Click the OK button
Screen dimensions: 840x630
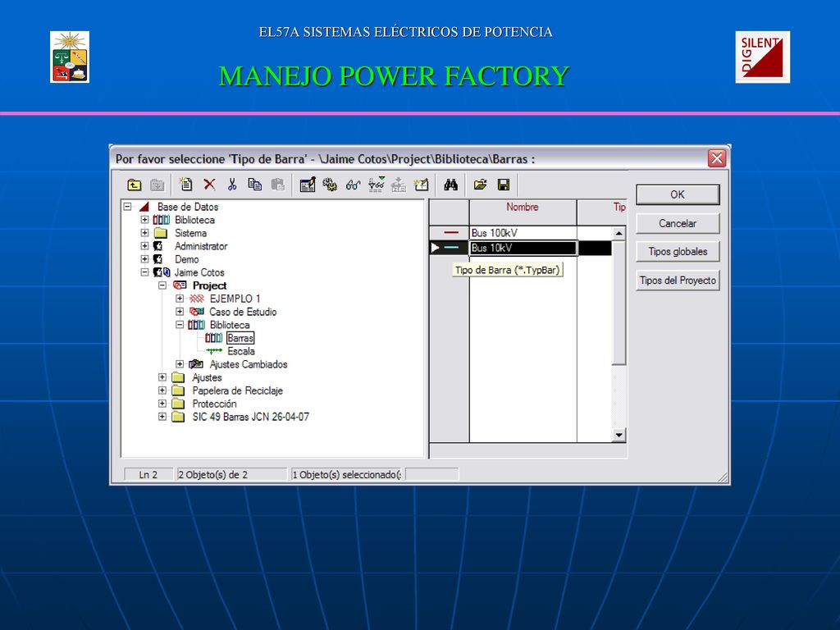click(677, 194)
